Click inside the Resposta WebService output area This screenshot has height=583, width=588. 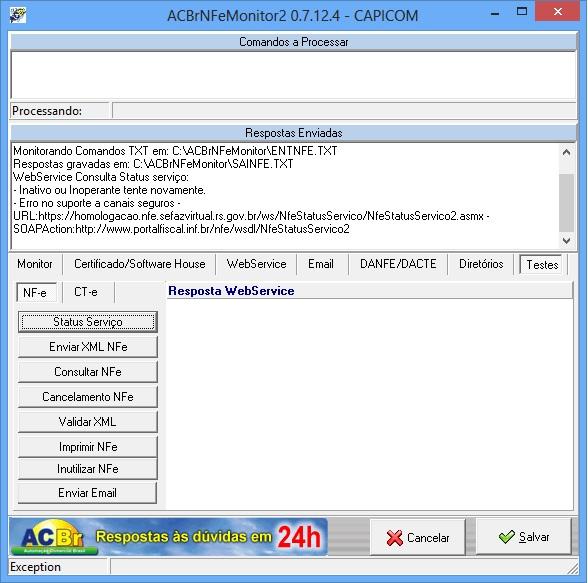pyautogui.click(x=370, y=404)
